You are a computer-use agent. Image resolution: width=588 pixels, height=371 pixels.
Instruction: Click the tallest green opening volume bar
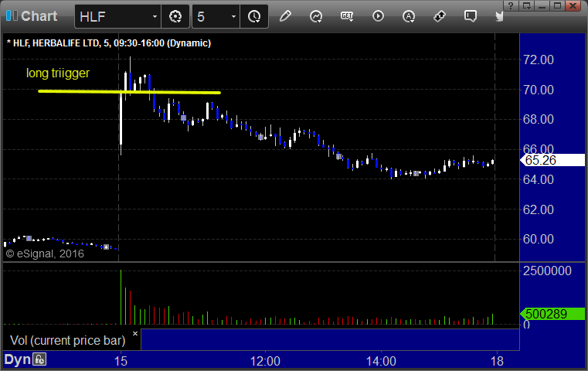click(x=121, y=297)
